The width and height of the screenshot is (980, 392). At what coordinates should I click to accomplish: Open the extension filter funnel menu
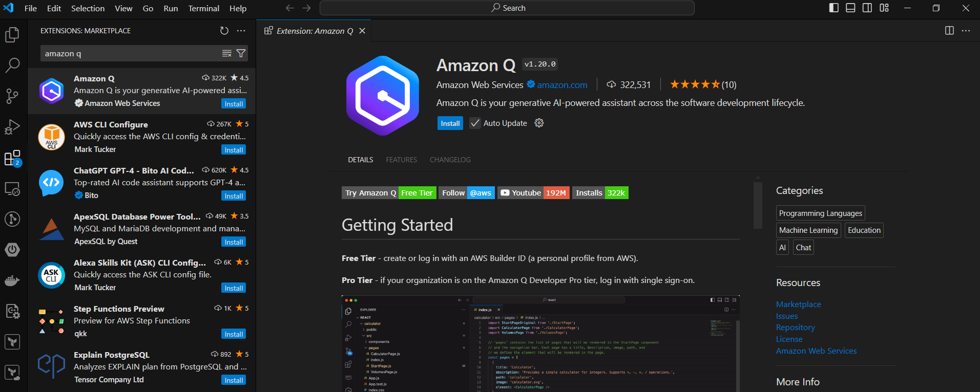coord(241,53)
